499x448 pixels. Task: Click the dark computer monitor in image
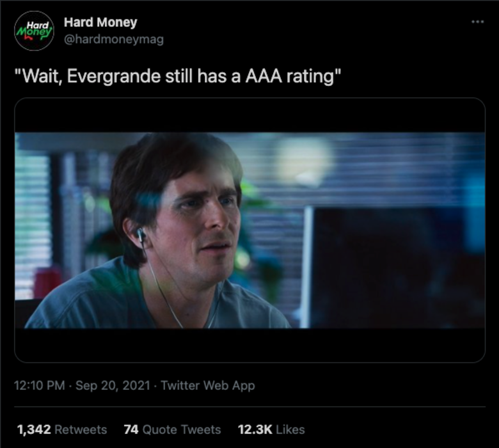(x=395, y=268)
